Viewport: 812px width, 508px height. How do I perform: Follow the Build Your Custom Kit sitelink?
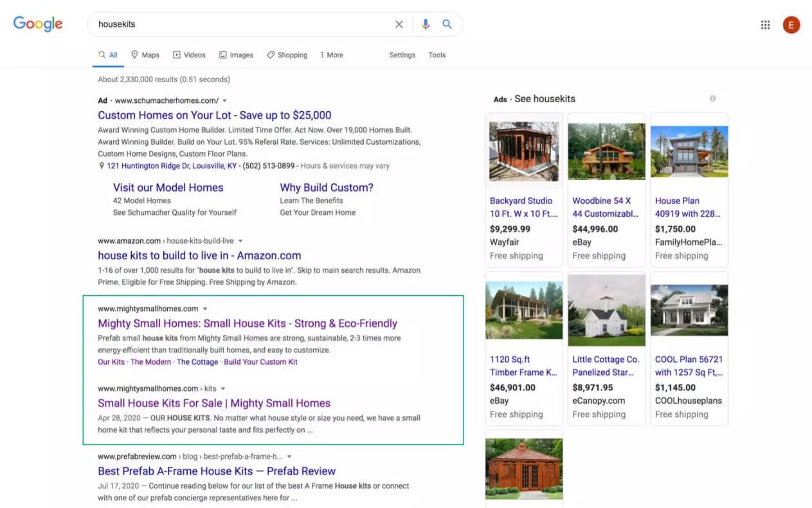(x=261, y=362)
